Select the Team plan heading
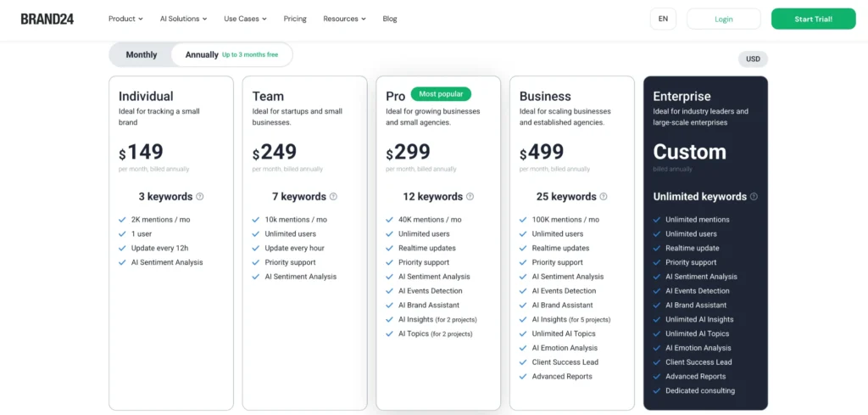The width and height of the screenshot is (868, 415). tap(268, 97)
